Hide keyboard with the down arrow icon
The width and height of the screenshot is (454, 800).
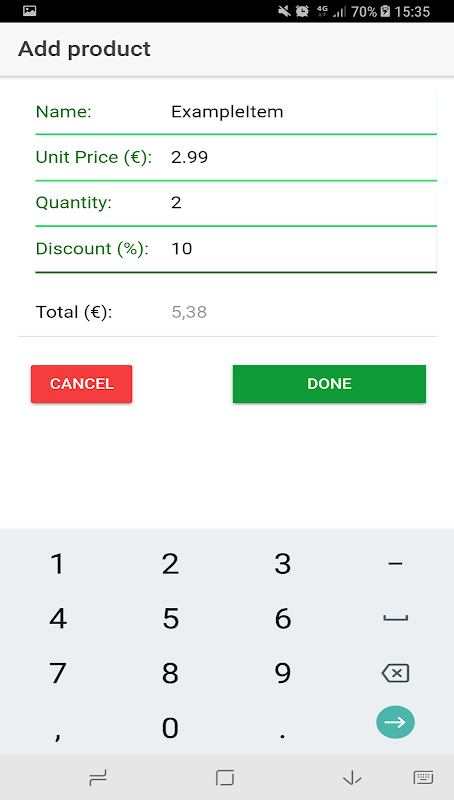[352, 778]
